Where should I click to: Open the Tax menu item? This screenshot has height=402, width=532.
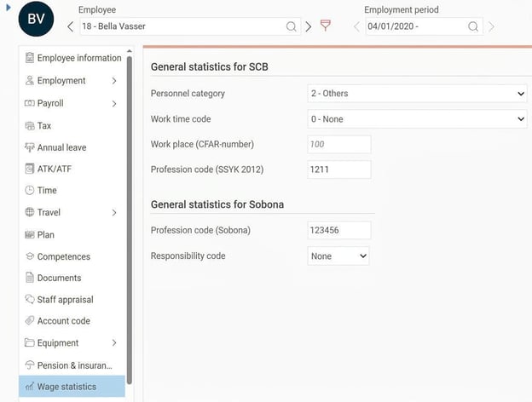[72, 126]
